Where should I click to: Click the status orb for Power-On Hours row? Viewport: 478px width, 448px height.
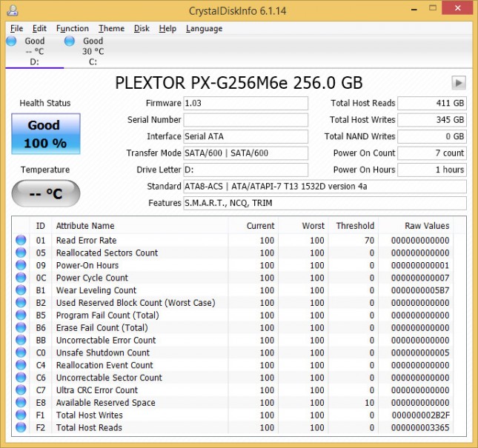[x=21, y=265]
